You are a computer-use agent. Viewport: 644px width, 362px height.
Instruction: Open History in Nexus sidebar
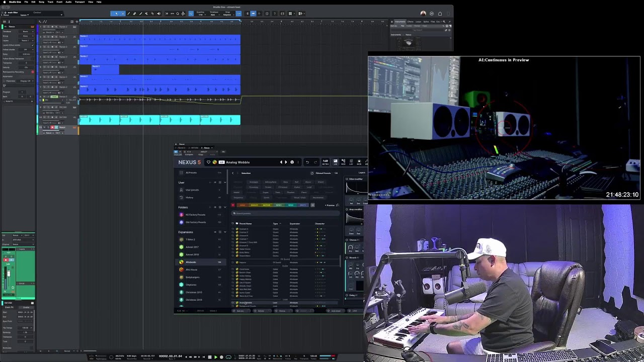point(189,198)
